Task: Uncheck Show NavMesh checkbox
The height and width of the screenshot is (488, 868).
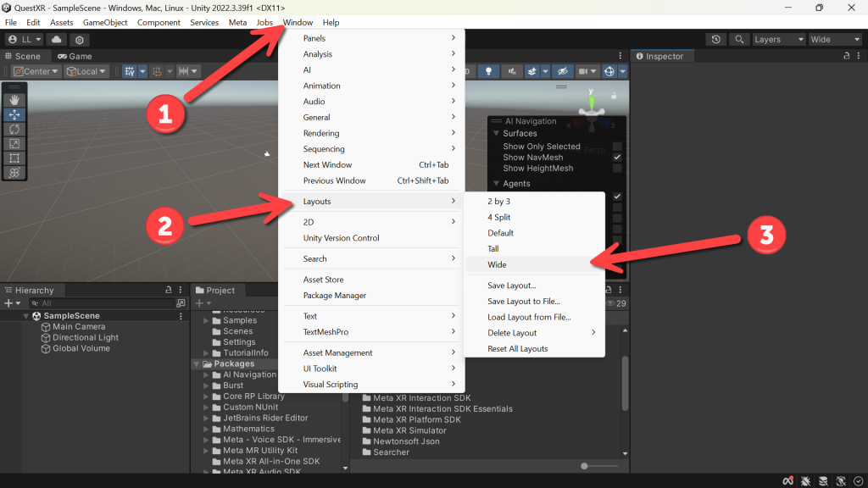Action: [617, 158]
